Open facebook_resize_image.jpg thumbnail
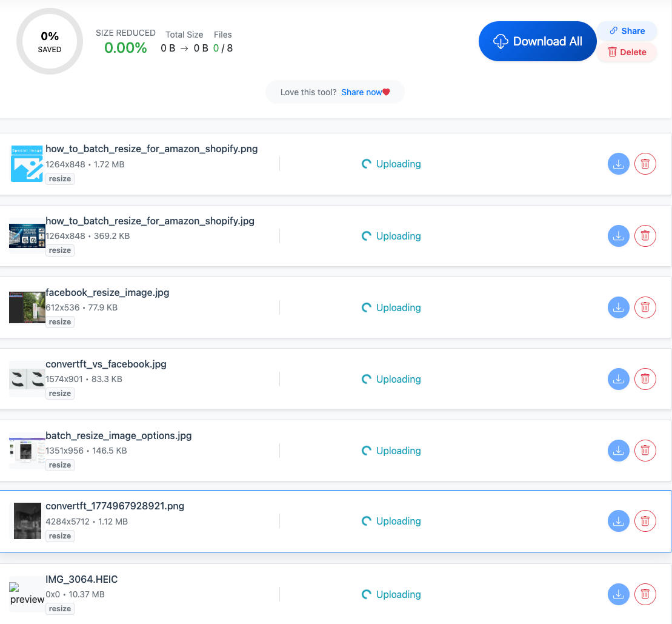This screenshot has height=624, width=672. click(x=27, y=307)
